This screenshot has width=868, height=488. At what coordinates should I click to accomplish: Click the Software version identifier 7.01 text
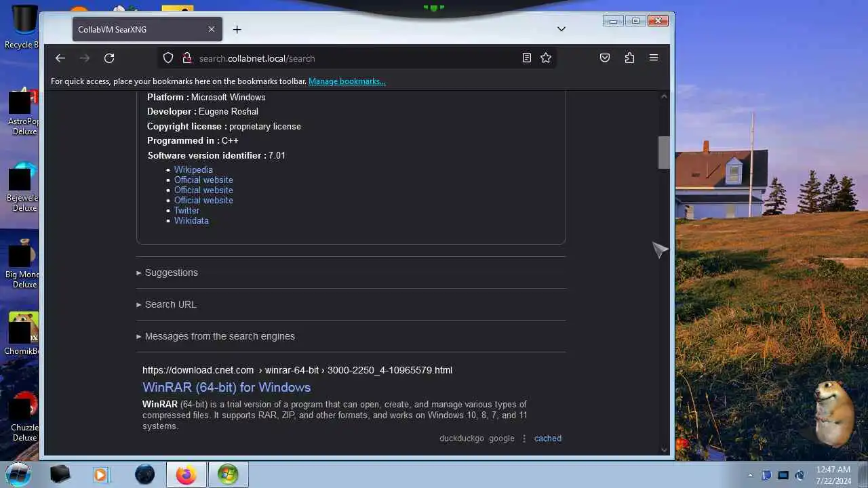click(x=216, y=155)
